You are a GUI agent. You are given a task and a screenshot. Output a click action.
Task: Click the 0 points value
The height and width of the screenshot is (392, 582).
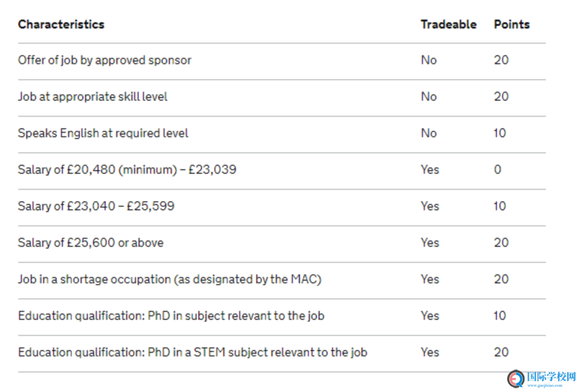497,170
